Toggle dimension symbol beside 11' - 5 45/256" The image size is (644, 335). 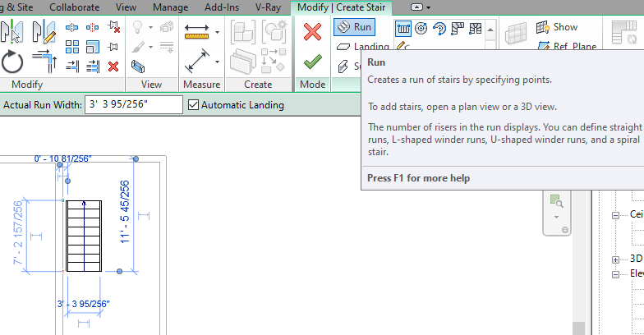(x=144, y=215)
